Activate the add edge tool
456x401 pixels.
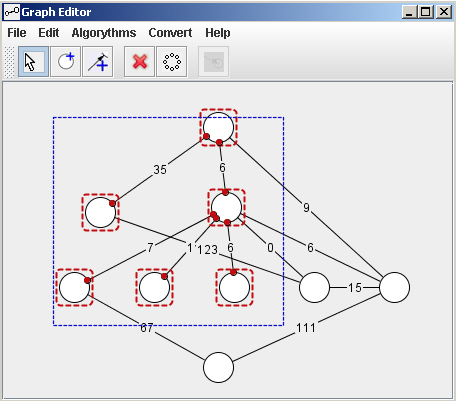point(98,62)
